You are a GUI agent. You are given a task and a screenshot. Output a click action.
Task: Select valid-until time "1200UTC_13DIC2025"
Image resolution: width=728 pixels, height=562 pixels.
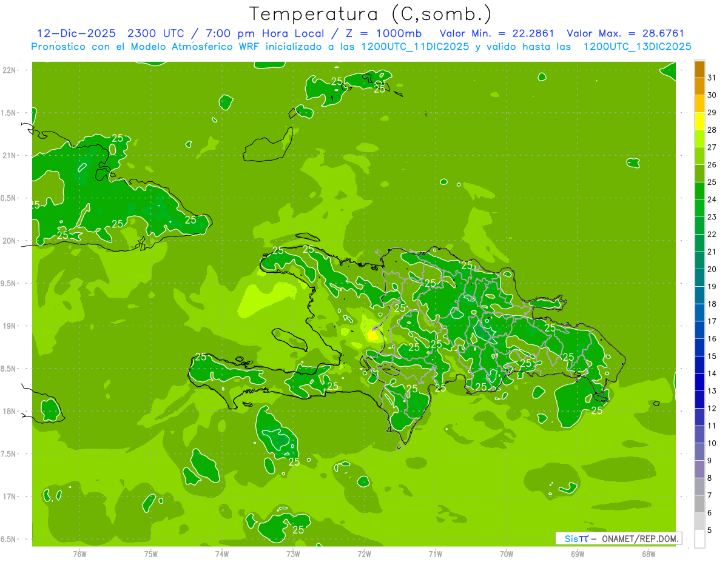(637, 47)
